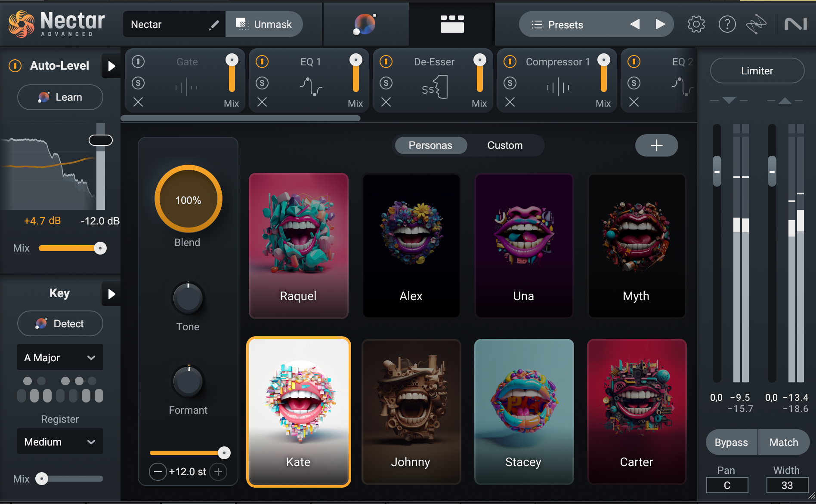Open the help question mark icon
816x504 pixels.
point(727,25)
